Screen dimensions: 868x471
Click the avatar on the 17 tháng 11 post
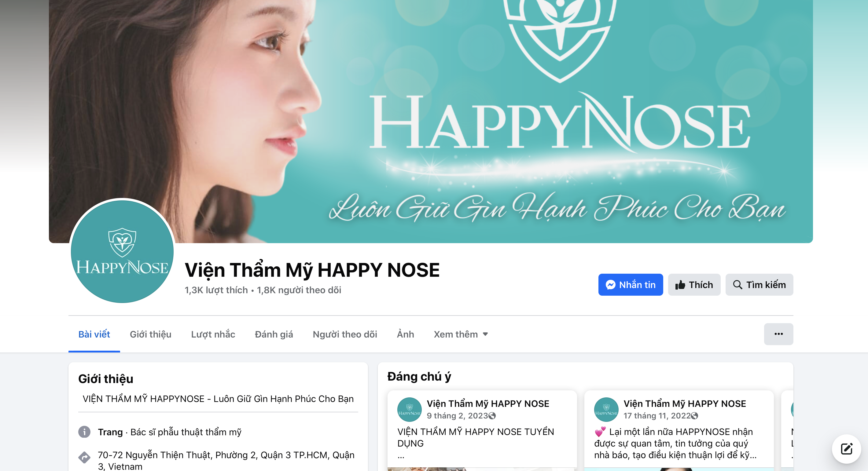(606, 409)
